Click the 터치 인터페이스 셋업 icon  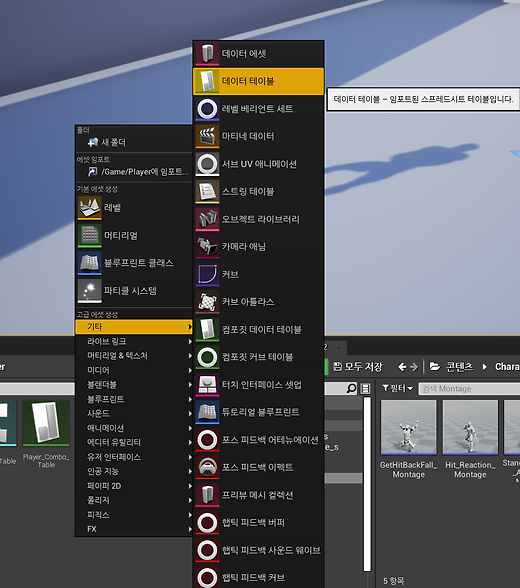coord(207,385)
